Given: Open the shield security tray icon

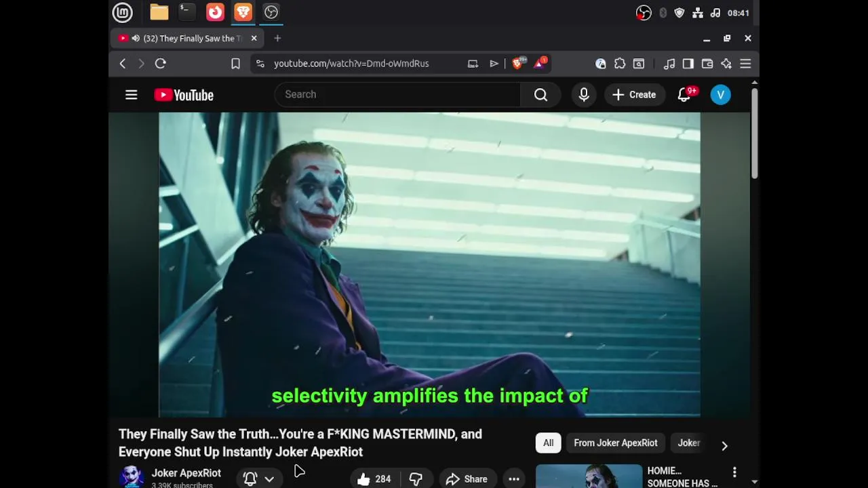Looking at the screenshot, I should coord(679,13).
